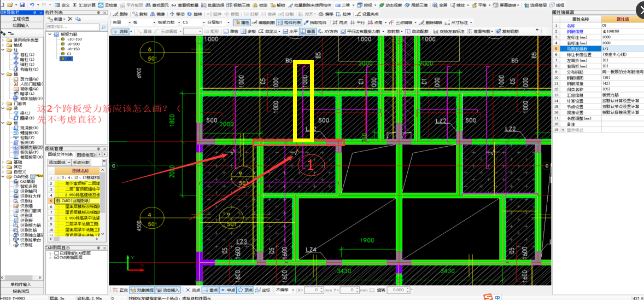Open 绘图输入 drawing input section
Image resolution: width=644 pixels, height=300 pixels.
tap(21, 25)
